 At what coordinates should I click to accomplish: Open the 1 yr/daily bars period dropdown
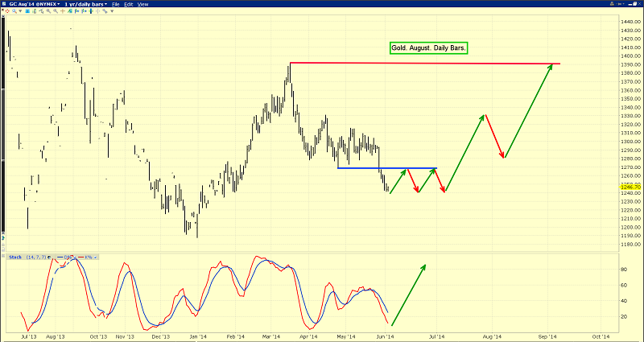[x=85, y=4]
